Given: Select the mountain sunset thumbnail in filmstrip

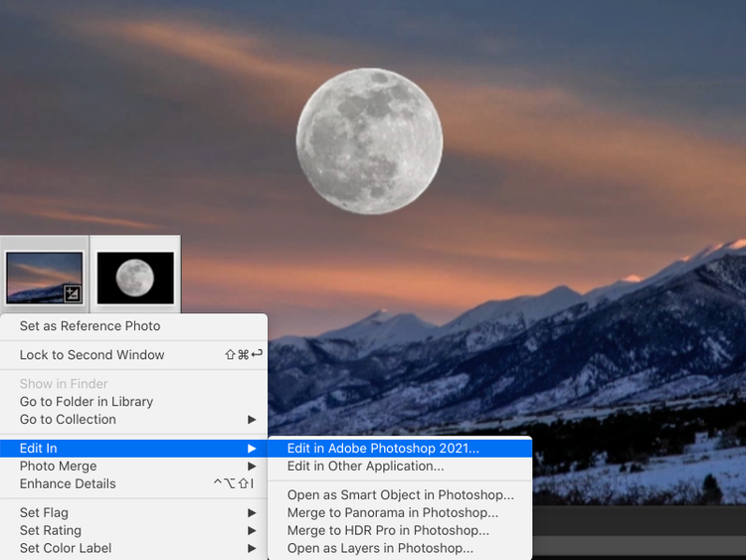Looking at the screenshot, I should coord(43,276).
